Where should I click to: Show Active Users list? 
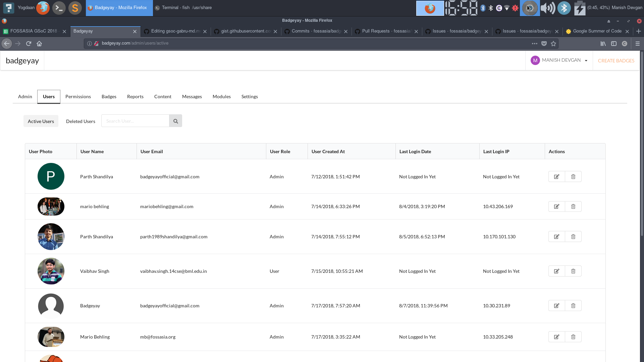[x=41, y=121]
